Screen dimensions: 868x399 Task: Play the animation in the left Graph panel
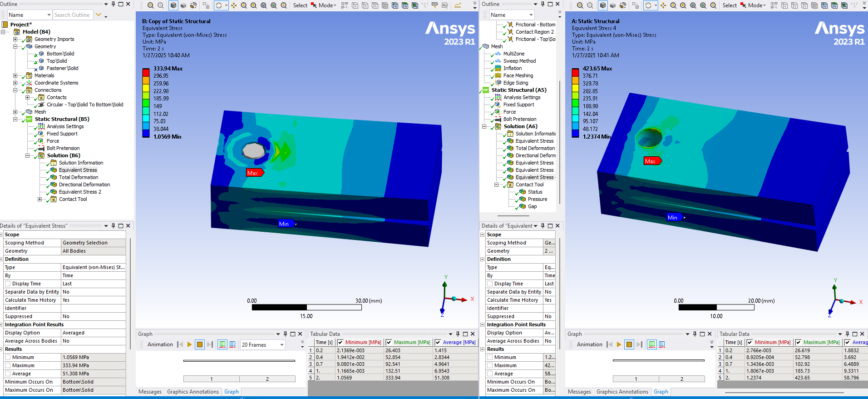189,344
